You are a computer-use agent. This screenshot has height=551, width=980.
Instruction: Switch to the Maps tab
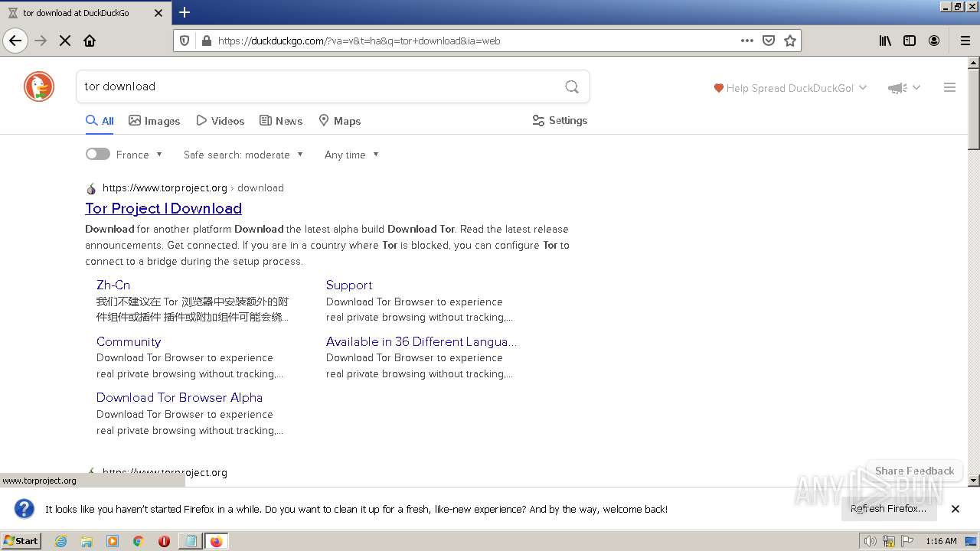[x=339, y=121]
